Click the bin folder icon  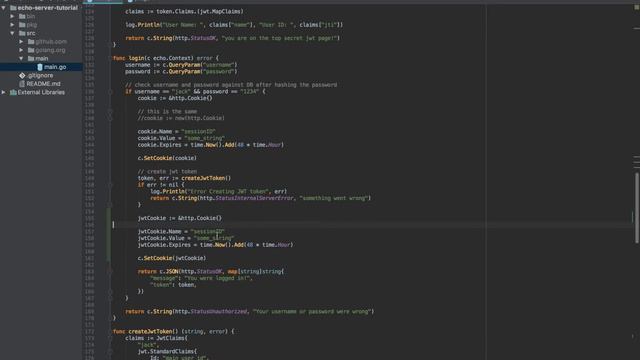pos(22,16)
